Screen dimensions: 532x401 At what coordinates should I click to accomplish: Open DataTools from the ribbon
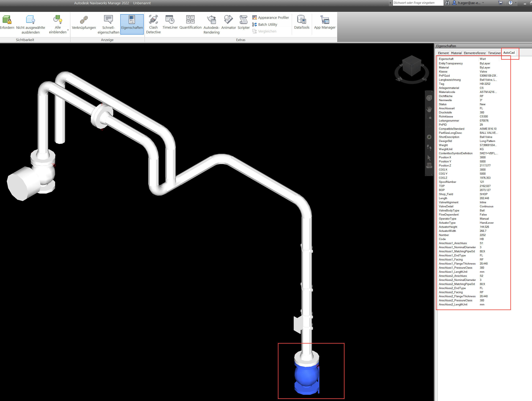[x=302, y=22]
